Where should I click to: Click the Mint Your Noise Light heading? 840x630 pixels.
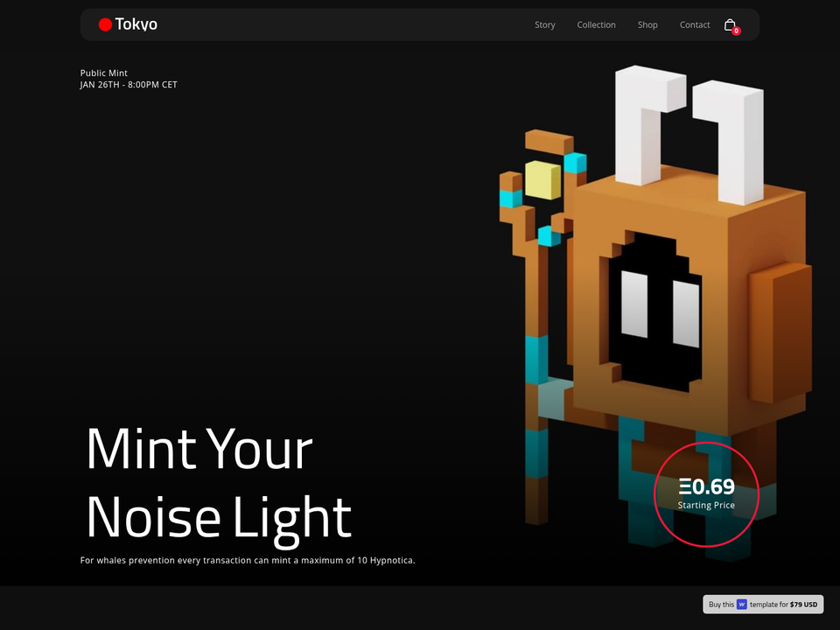click(x=219, y=483)
